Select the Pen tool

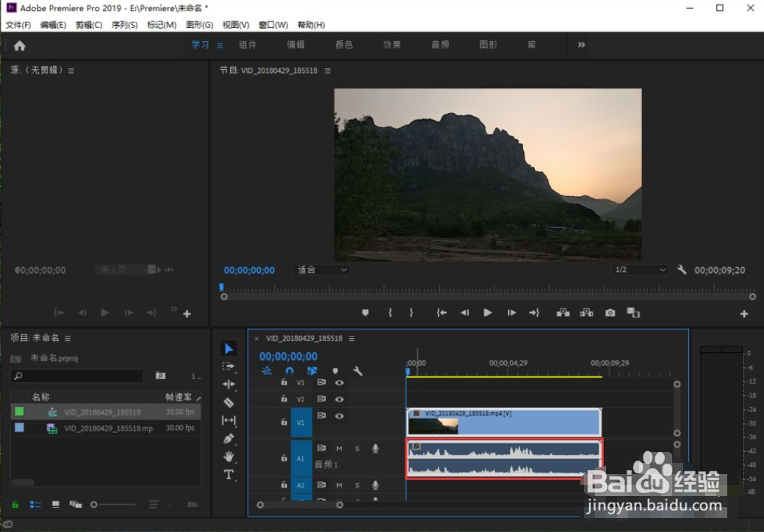pos(228,439)
